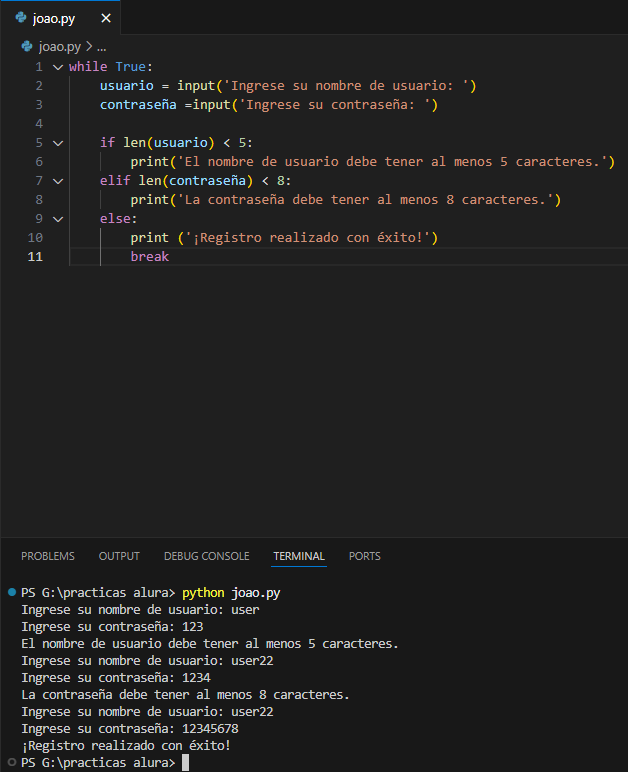Click the hollow circle marker beside last terminal prompt
Screen dimensions: 628x772
[11, 763]
